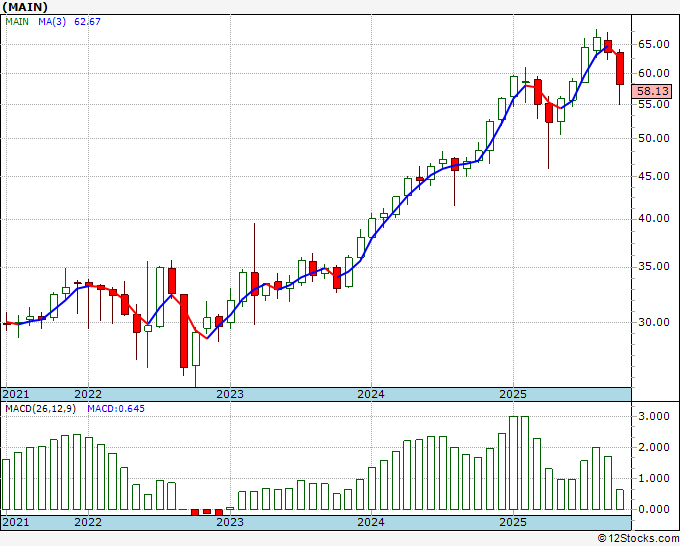Click the 45.00 price axis label
The width and height of the screenshot is (680, 546).
pyautogui.click(x=654, y=176)
